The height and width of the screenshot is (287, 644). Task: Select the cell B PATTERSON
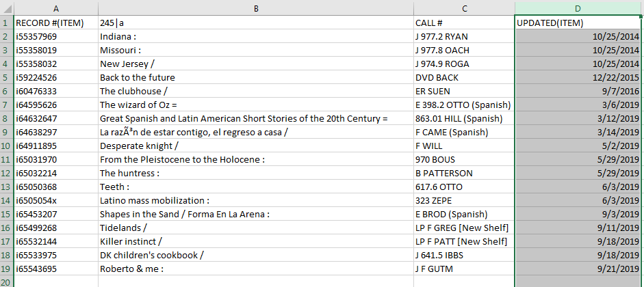[x=464, y=173]
